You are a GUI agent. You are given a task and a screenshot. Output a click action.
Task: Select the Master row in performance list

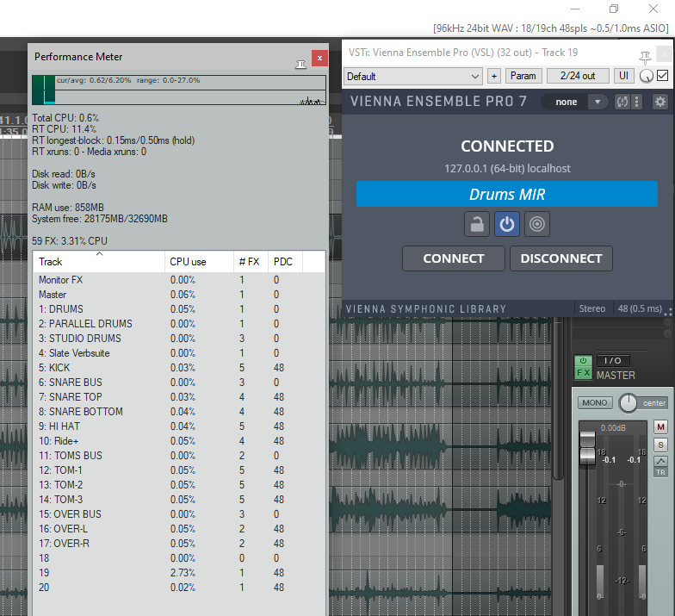tap(179, 295)
